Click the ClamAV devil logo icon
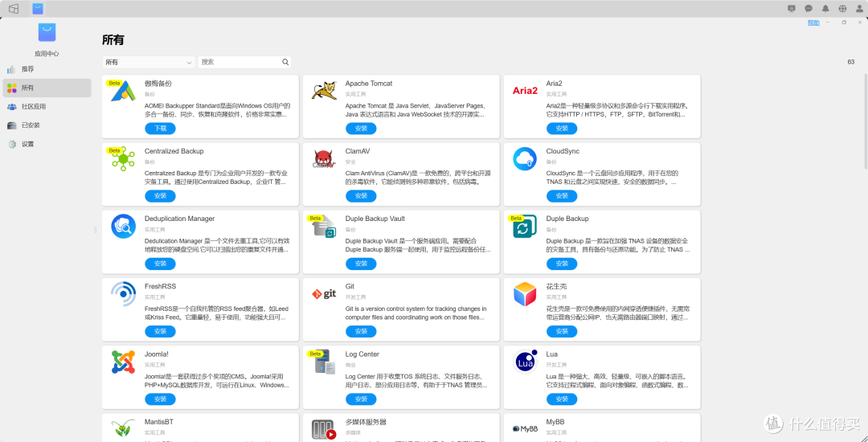868x442 pixels. point(324,159)
